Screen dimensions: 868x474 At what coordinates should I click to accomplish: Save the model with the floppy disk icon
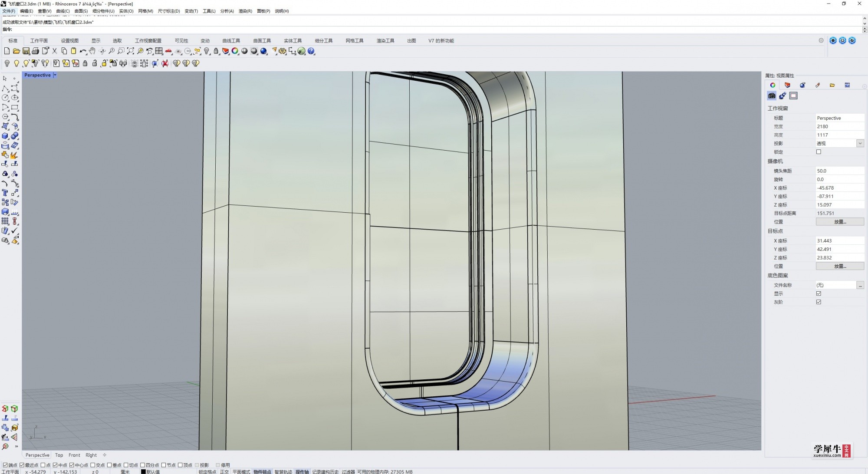[x=26, y=51]
